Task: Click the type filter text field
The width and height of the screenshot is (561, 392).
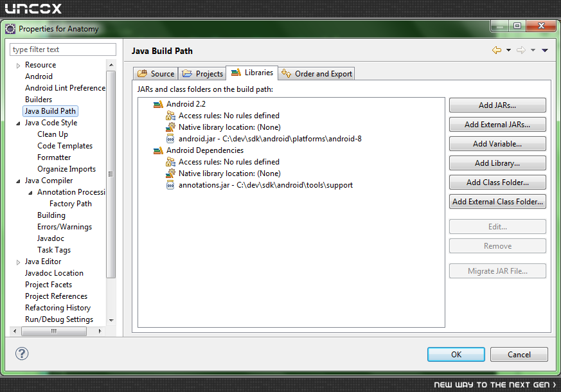Action: tap(63, 49)
